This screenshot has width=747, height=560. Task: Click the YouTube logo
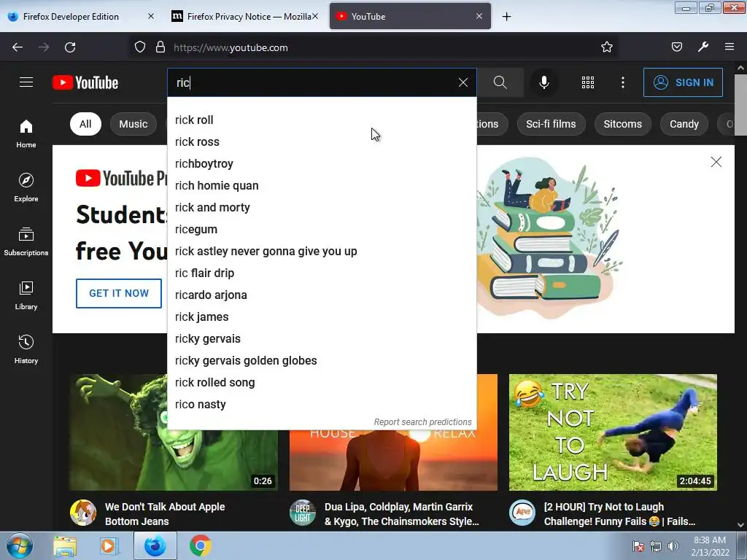85,82
